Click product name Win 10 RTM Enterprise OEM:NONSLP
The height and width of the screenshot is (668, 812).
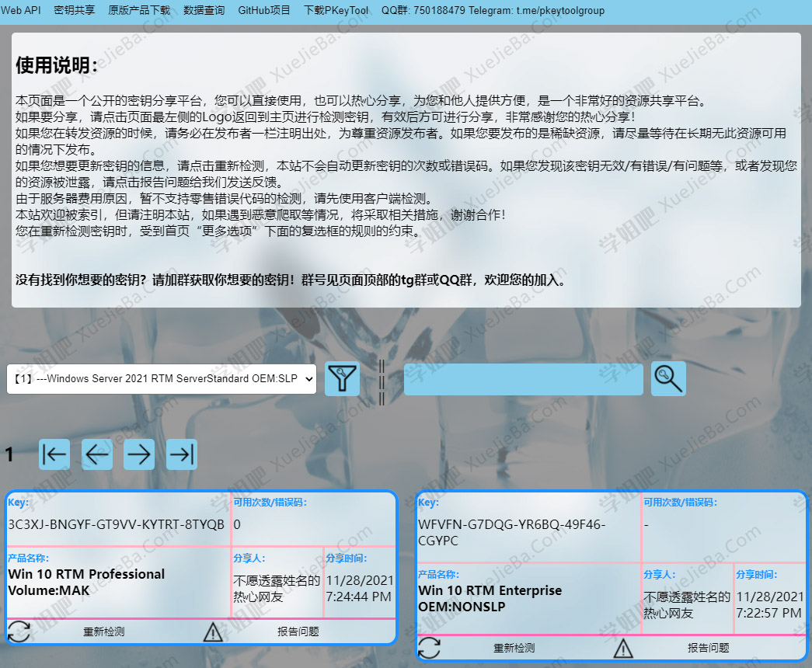coord(490,598)
